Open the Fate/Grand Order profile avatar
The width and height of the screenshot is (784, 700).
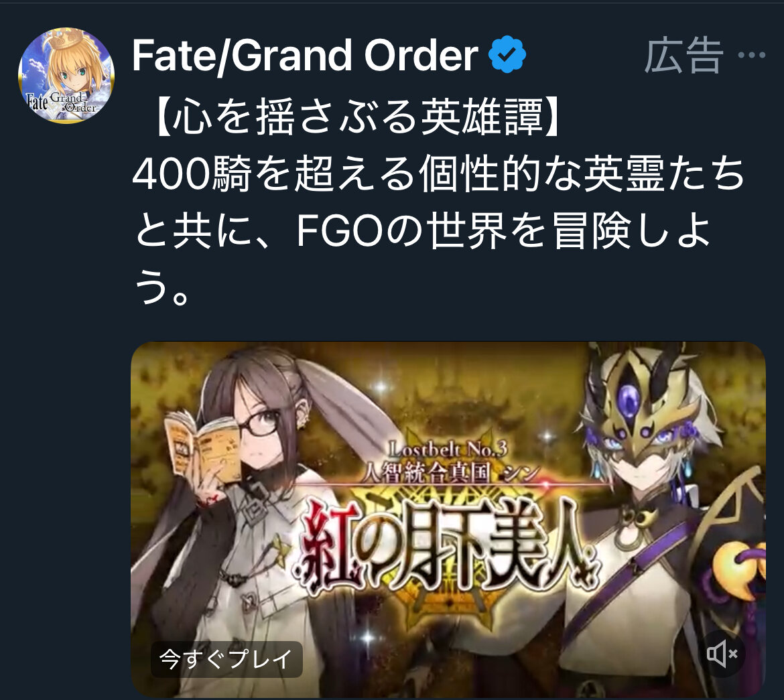click(x=66, y=76)
